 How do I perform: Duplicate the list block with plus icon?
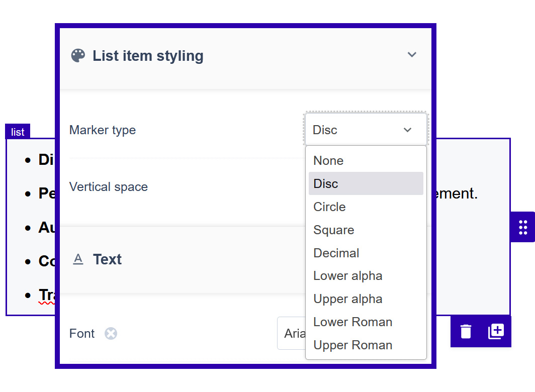tap(496, 331)
